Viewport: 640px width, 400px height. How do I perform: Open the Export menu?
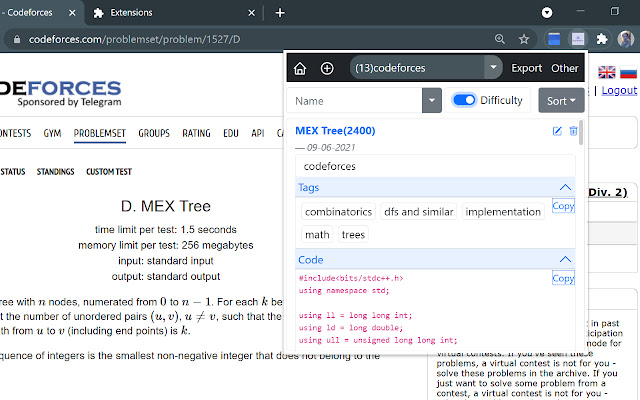coord(527,68)
